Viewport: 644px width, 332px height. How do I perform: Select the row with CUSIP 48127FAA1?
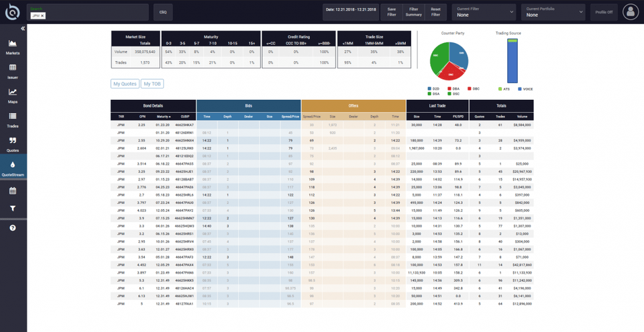[x=322, y=304]
